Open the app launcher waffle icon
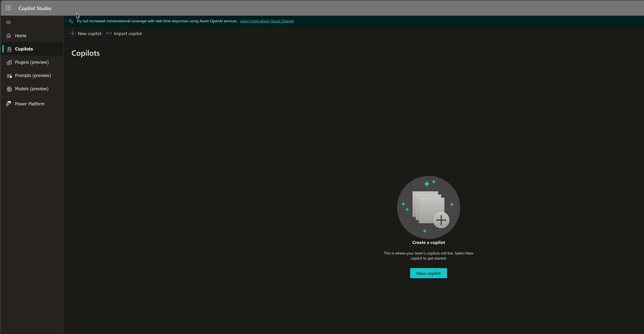644x334 pixels. (8, 8)
